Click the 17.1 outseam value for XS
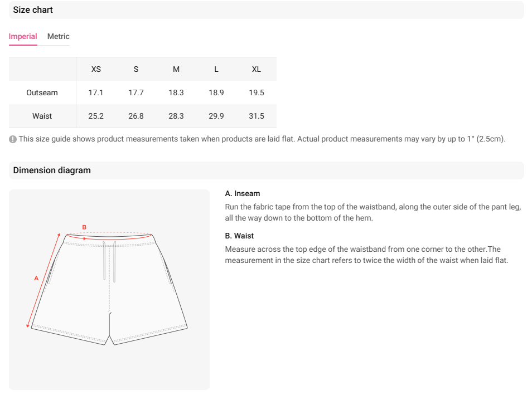532x400 pixels. tap(96, 92)
